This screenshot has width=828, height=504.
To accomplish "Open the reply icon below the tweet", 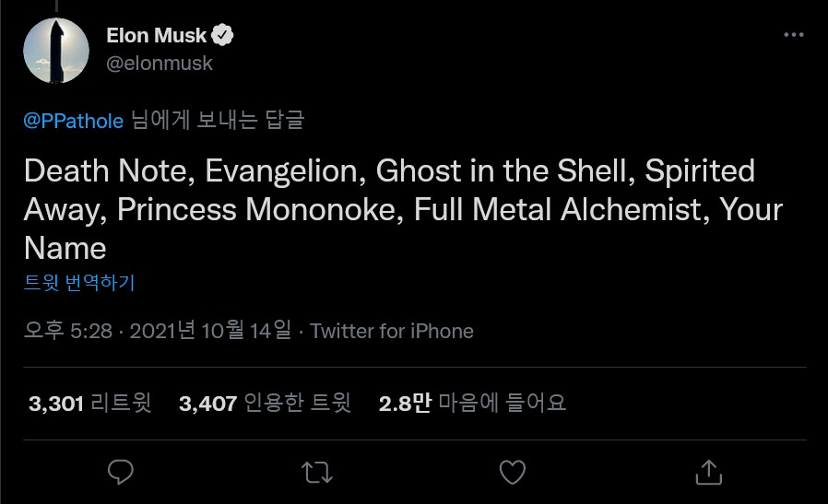I will point(121,472).
